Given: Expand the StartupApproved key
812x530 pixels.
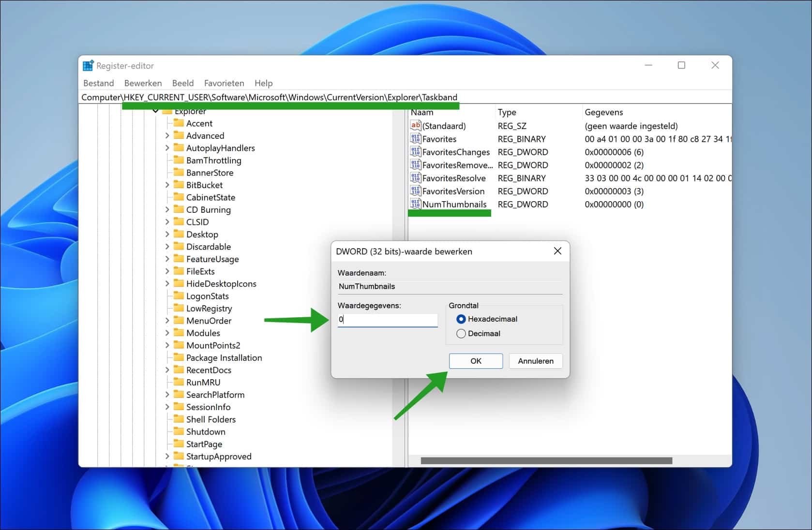Looking at the screenshot, I should coord(167,456).
